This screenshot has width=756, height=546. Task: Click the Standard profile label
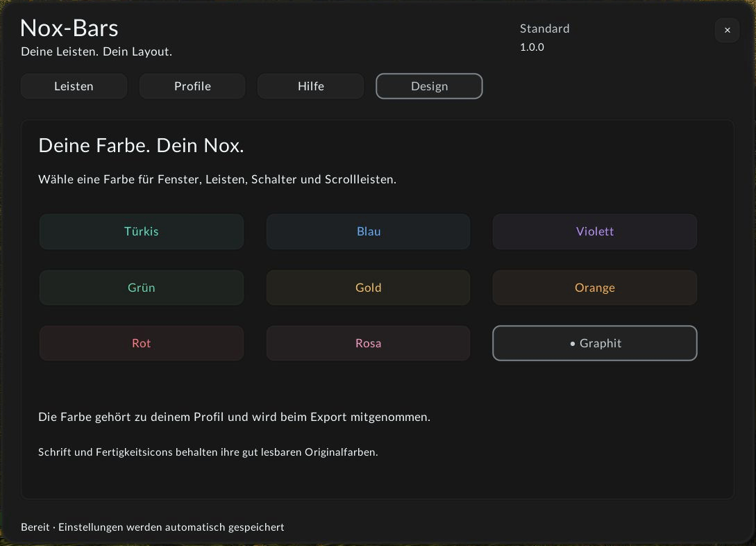click(x=545, y=29)
